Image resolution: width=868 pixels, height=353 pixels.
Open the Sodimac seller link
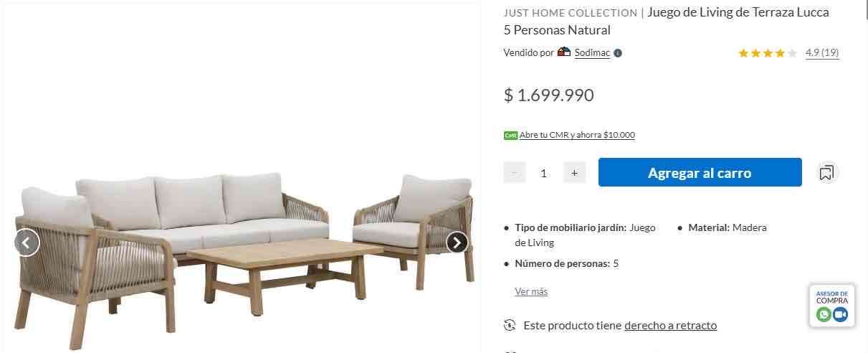[592, 53]
